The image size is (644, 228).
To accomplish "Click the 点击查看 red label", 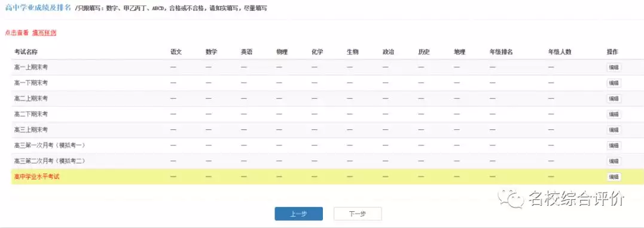I will [17, 33].
